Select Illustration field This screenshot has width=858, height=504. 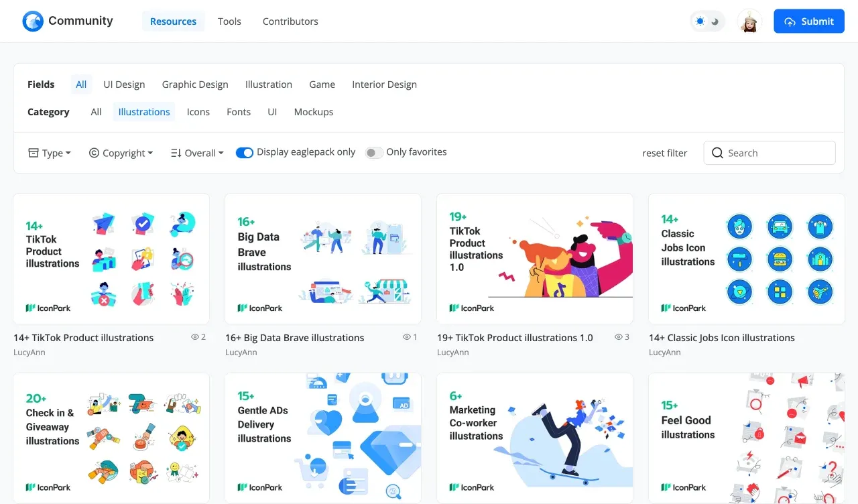(x=269, y=84)
